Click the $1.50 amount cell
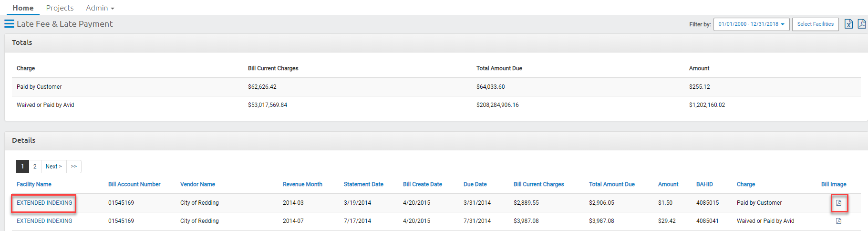 (x=665, y=203)
